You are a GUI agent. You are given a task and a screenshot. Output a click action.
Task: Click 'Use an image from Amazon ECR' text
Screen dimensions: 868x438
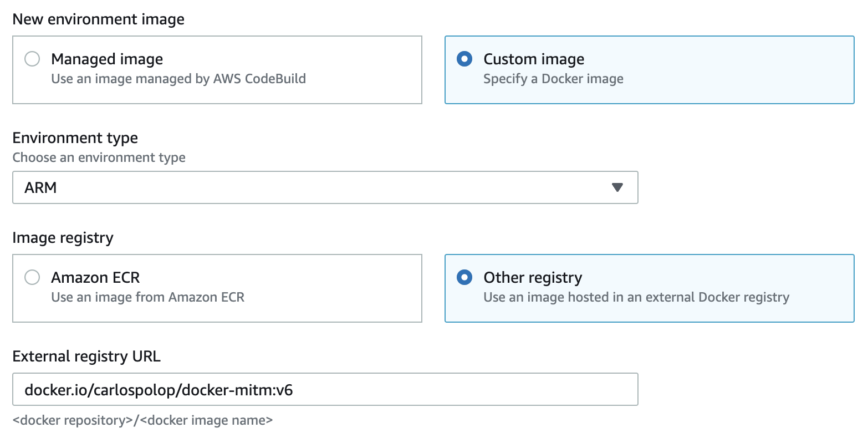tap(147, 297)
